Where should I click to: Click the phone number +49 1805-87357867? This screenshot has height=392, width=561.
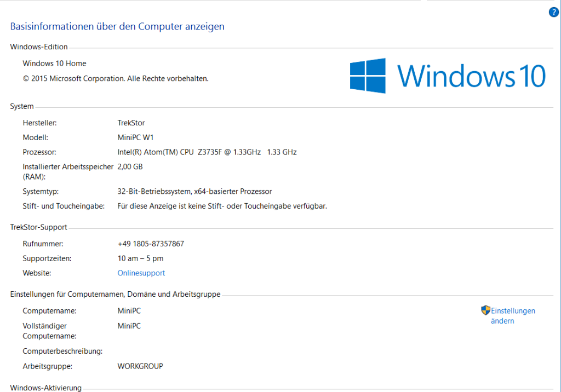click(x=151, y=244)
